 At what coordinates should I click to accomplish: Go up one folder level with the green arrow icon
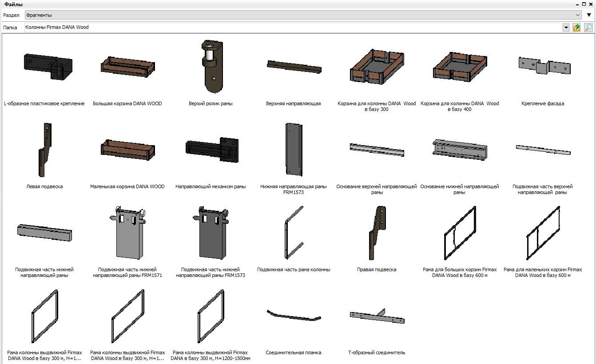(x=576, y=28)
